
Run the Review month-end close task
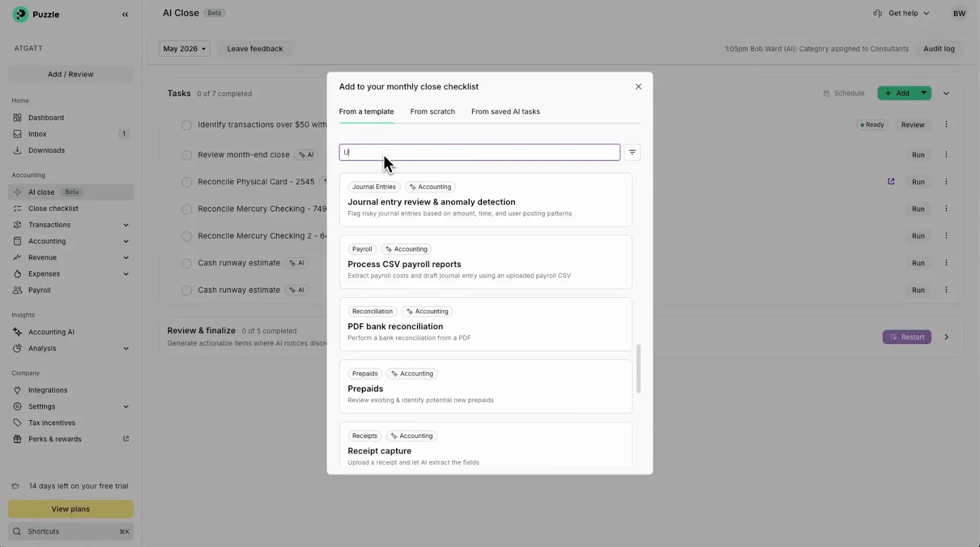coord(918,155)
